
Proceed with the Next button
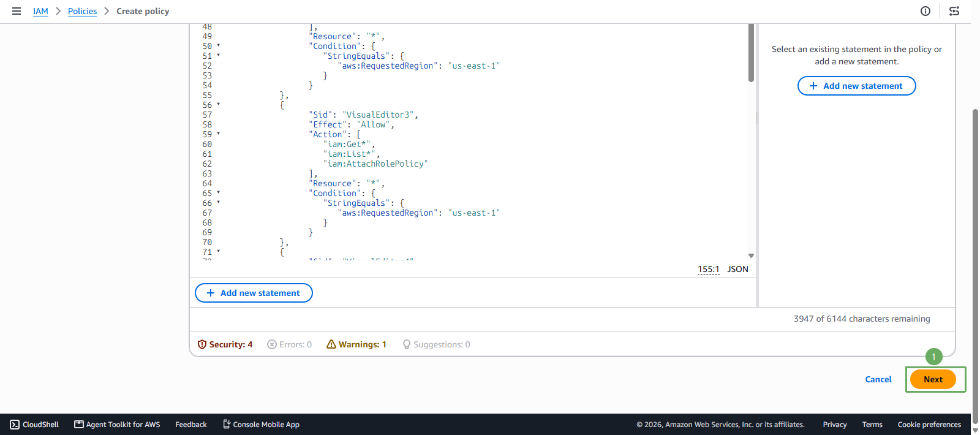(933, 379)
